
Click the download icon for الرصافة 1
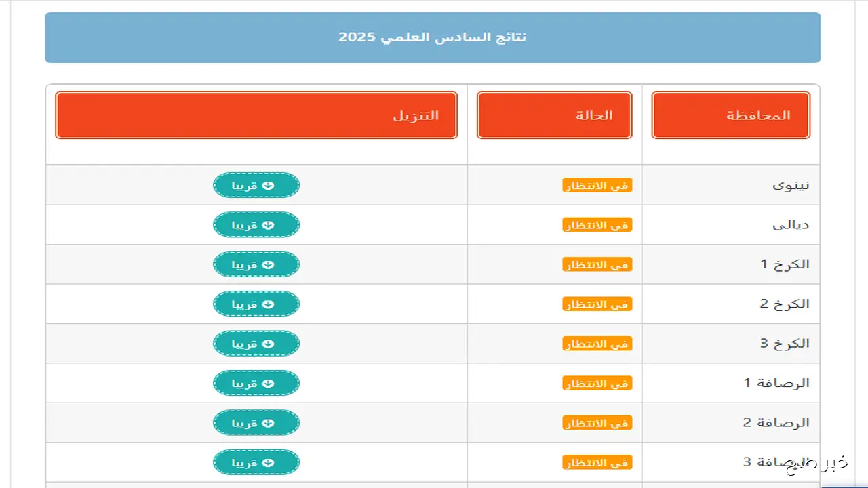(267, 383)
